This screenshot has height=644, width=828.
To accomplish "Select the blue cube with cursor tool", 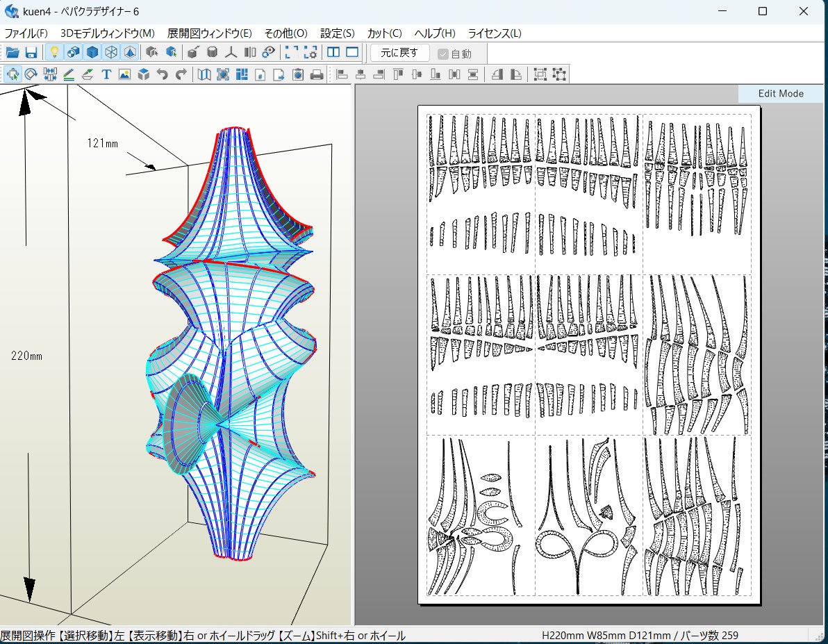I will (x=171, y=52).
